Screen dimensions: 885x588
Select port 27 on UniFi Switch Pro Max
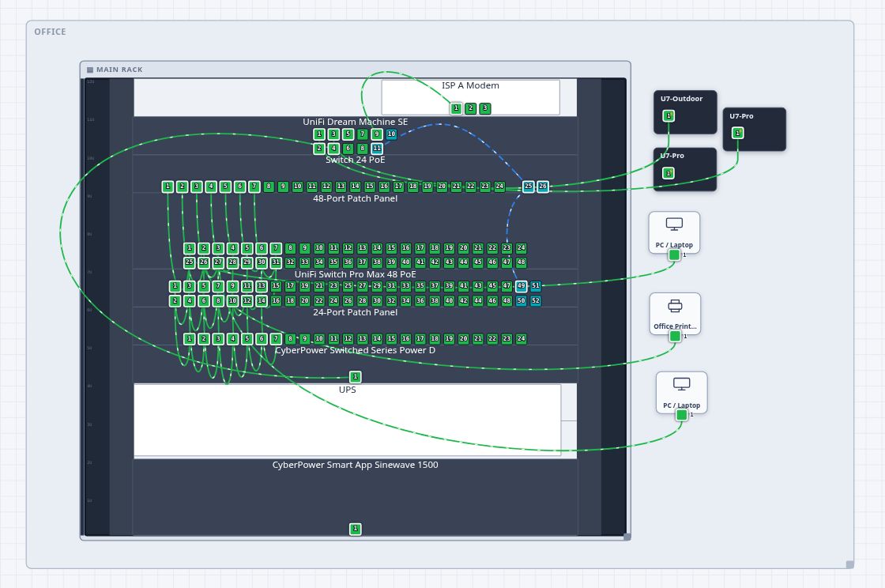[x=363, y=286]
